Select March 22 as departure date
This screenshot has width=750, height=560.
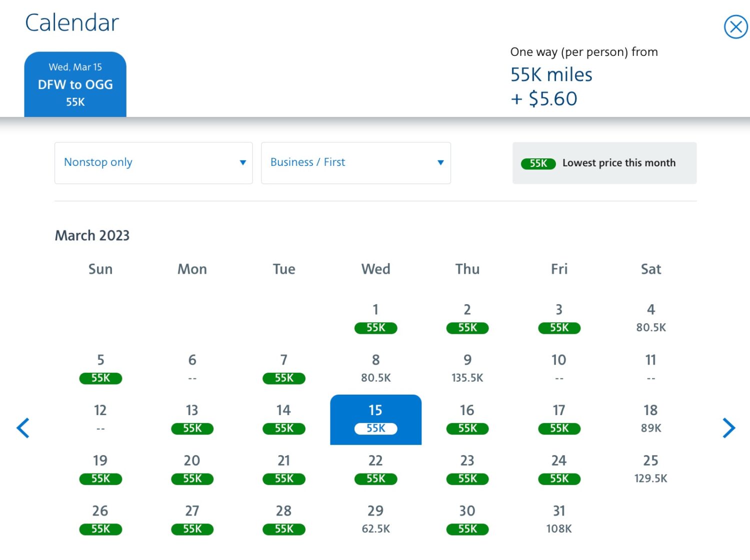coord(375,470)
